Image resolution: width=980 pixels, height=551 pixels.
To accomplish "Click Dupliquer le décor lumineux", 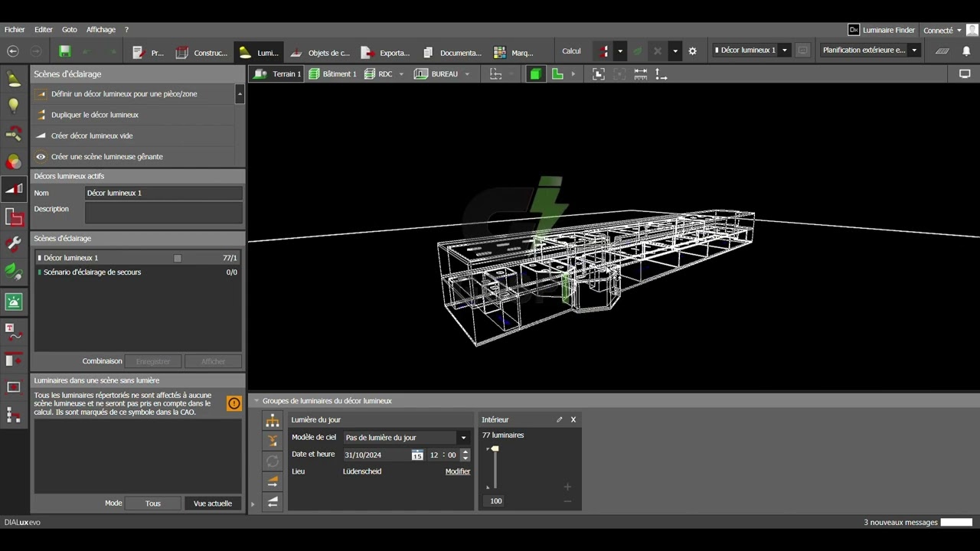I will pos(95,115).
